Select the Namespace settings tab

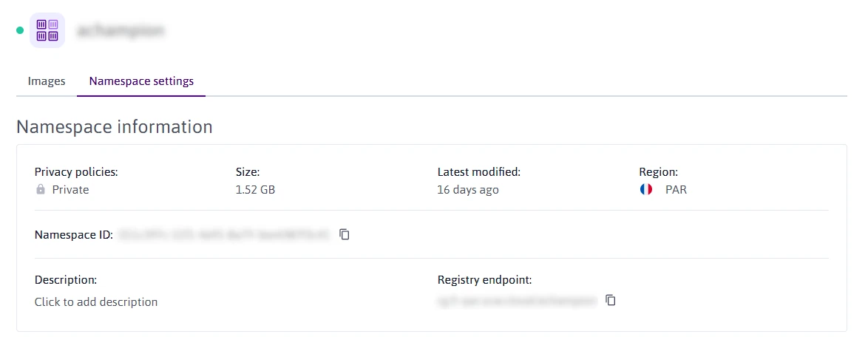141,81
